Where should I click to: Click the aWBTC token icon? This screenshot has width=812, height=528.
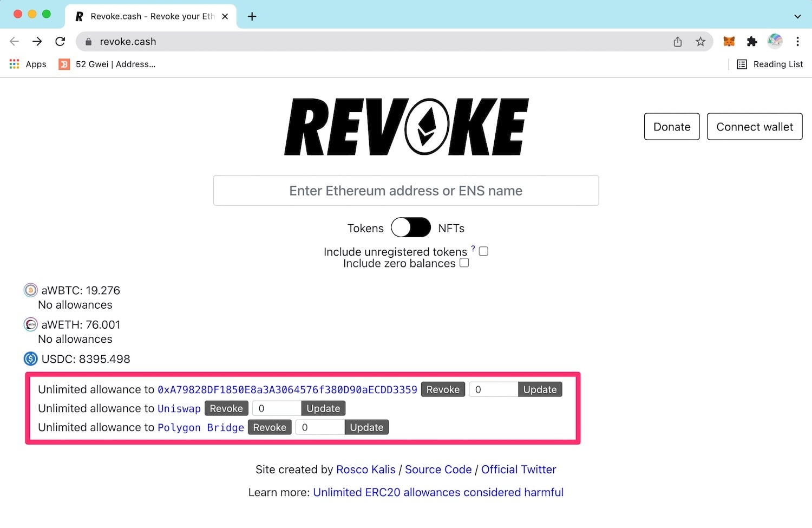[x=31, y=290]
